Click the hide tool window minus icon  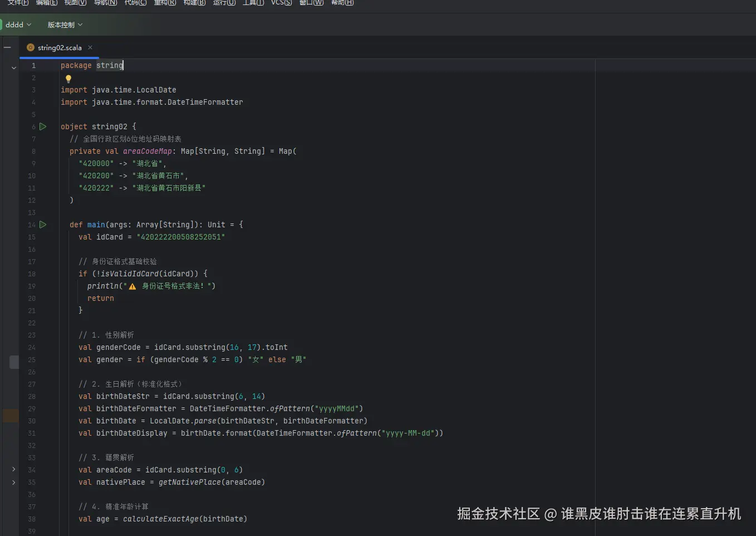click(7, 47)
